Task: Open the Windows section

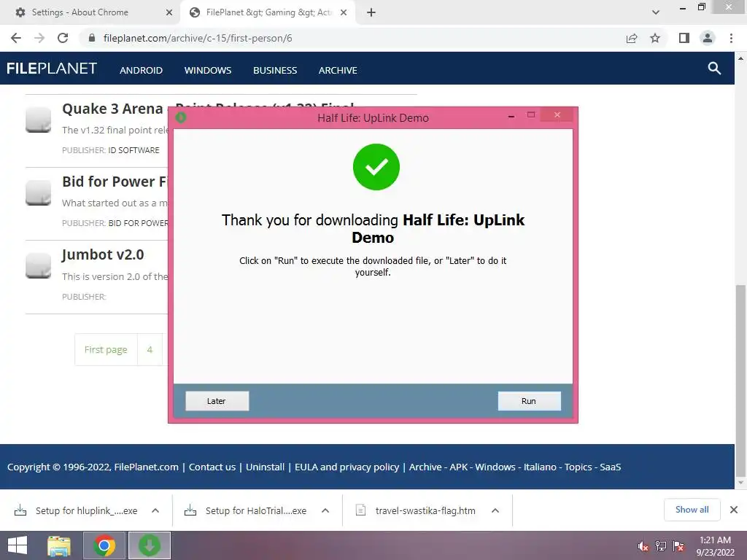Action: coord(208,71)
